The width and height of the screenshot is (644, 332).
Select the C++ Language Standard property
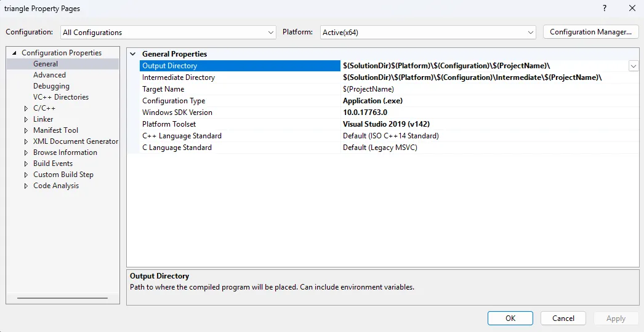click(182, 136)
